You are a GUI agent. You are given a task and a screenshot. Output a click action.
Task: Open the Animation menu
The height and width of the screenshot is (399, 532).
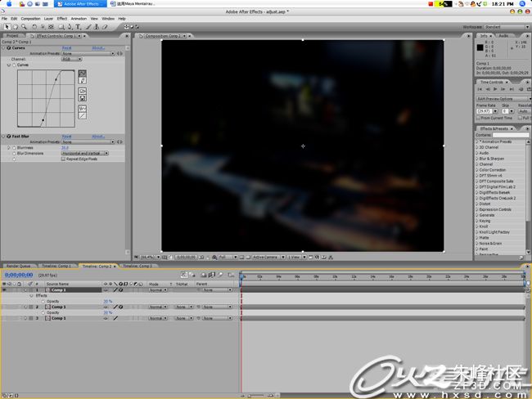[79, 19]
